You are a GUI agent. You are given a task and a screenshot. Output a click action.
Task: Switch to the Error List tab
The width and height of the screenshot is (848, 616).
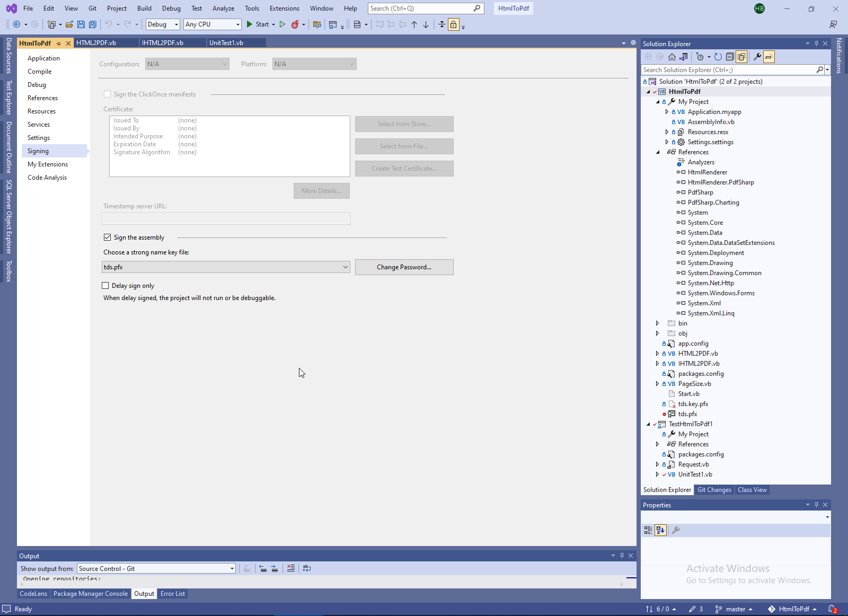[173, 594]
